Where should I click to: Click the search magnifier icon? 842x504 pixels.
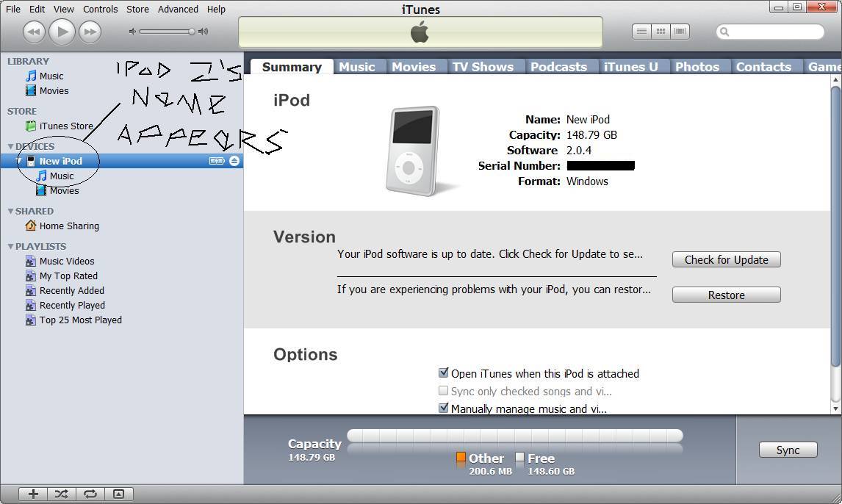[724, 32]
